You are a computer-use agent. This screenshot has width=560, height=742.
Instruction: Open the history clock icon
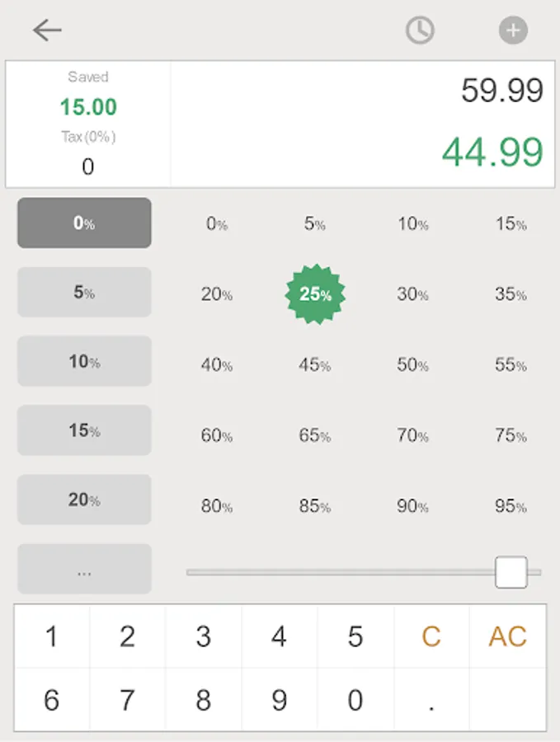coord(420,31)
